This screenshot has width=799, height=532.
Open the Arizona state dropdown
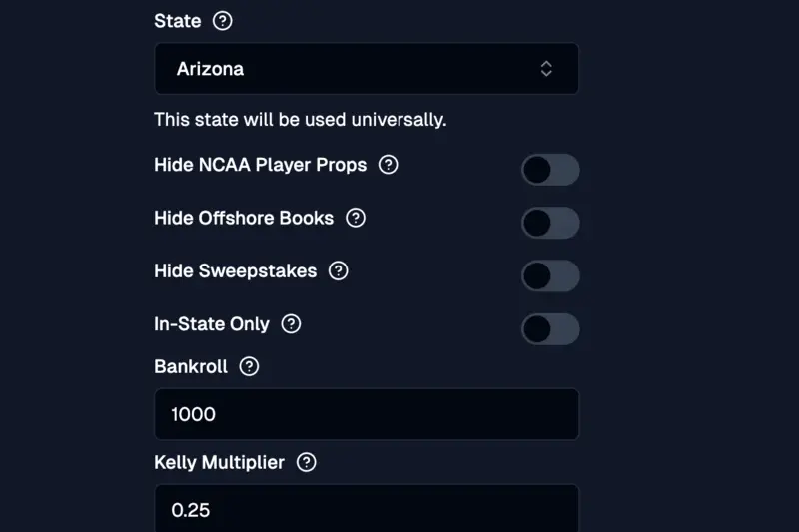click(367, 69)
